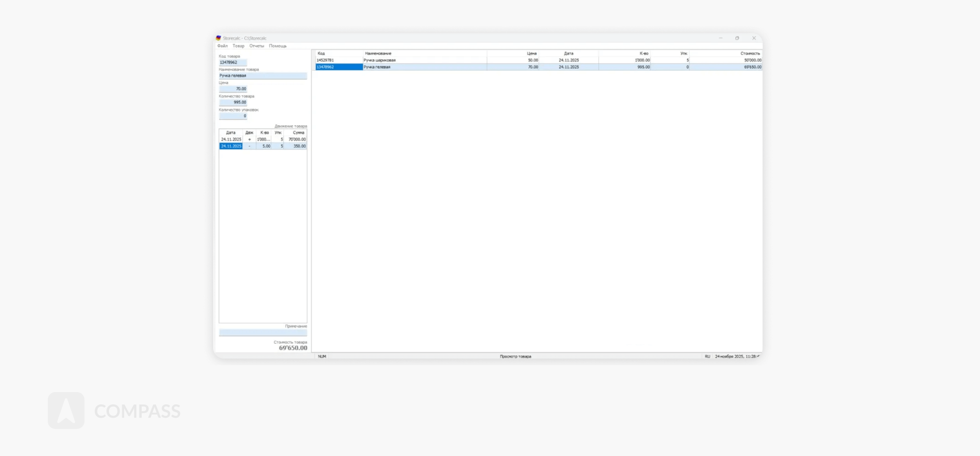Click the Storecalc app icon in title bar
Screen dimensions: 980x456
[218, 38]
